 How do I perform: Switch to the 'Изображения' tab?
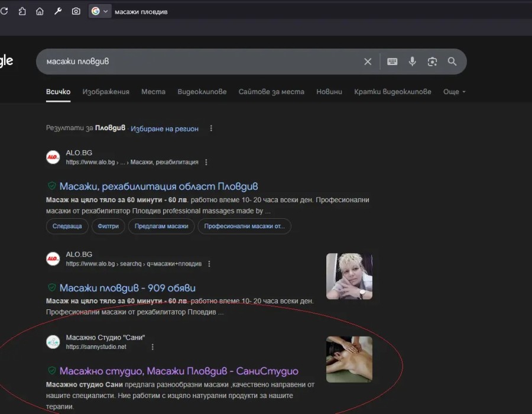coord(106,92)
